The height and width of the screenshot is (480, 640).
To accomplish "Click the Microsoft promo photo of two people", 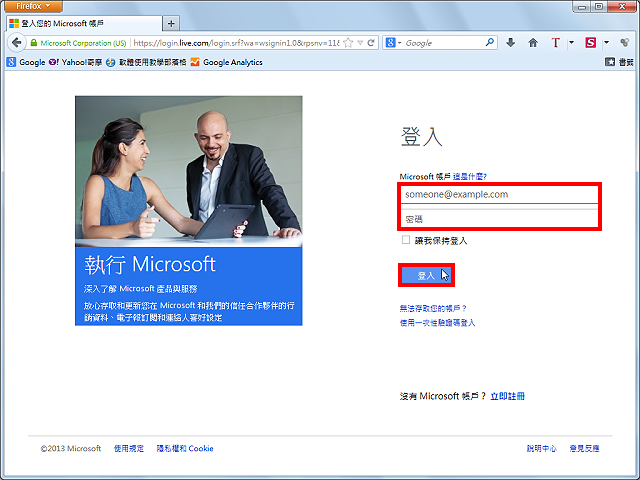I will tap(189, 171).
